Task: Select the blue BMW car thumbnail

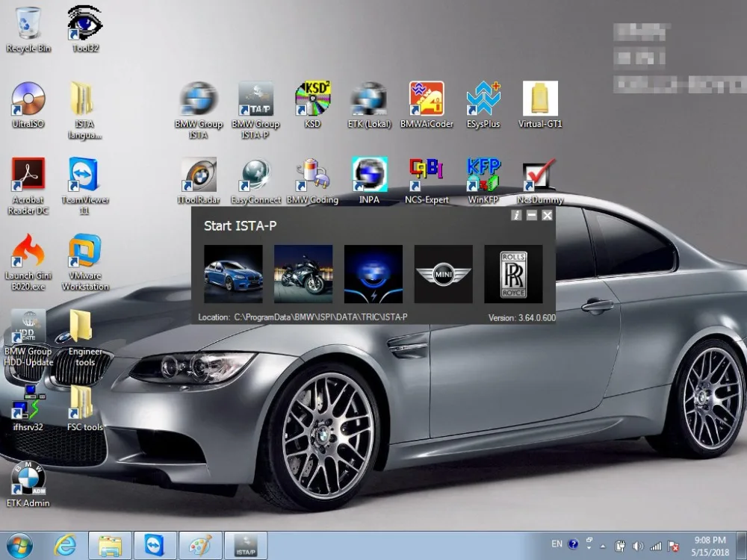Action: point(233,274)
